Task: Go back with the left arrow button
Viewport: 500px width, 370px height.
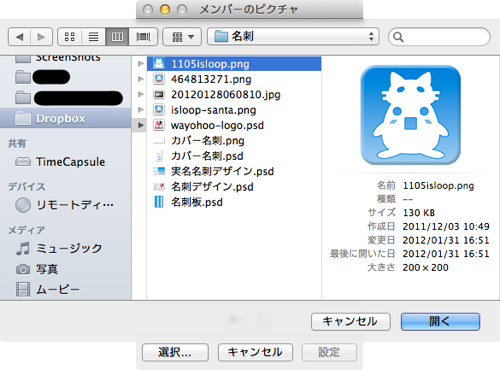Action: (19, 37)
